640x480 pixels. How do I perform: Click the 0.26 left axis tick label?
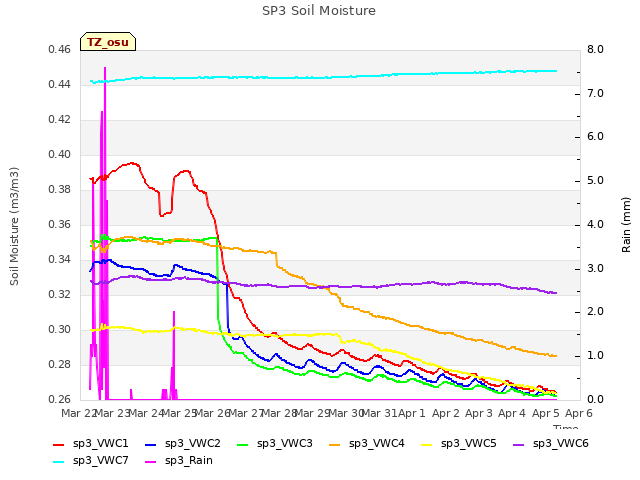pos(59,399)
